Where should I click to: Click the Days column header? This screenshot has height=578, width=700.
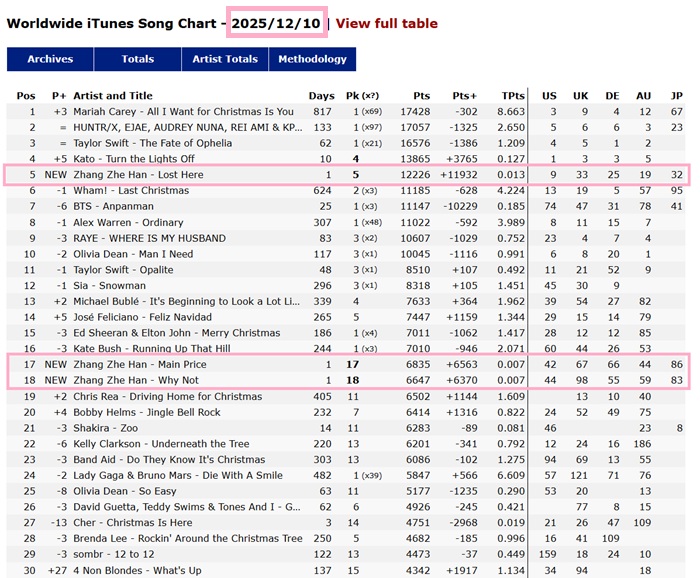pos(322,95)
